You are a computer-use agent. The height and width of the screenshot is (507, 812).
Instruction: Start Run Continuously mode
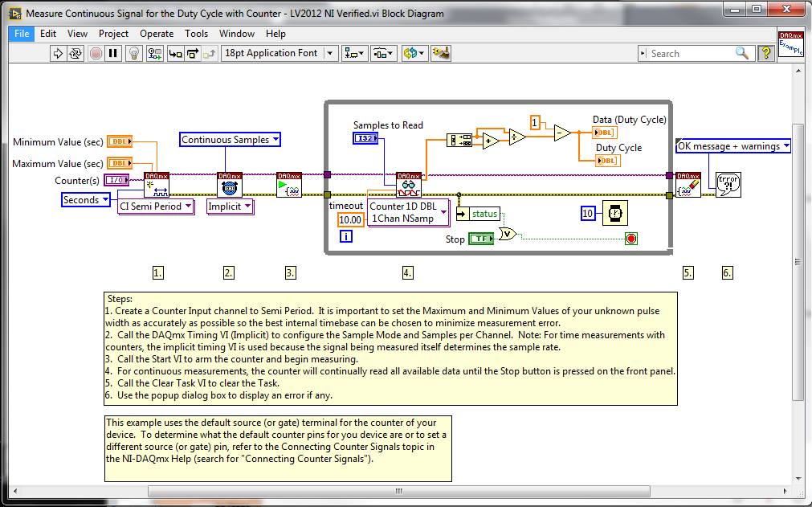tap(75, 53)
